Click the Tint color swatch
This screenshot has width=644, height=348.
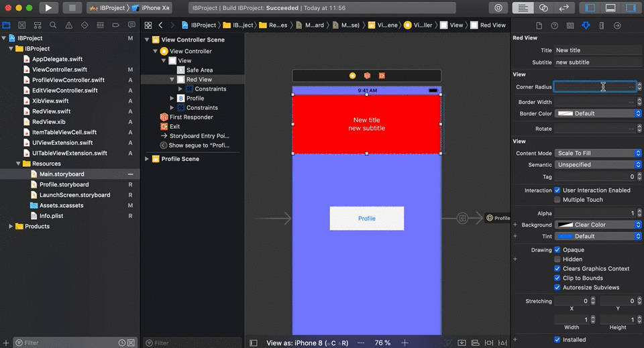pos(565,236)
